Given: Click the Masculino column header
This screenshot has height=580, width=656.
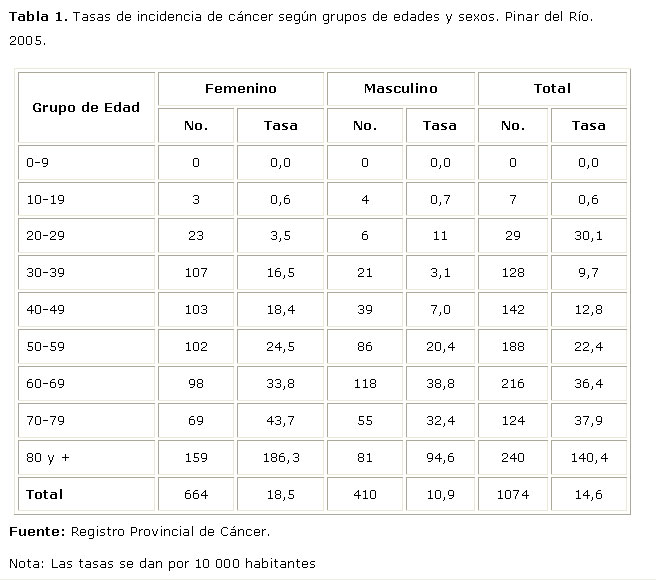Looking at the screenshot, I should 400,89.
